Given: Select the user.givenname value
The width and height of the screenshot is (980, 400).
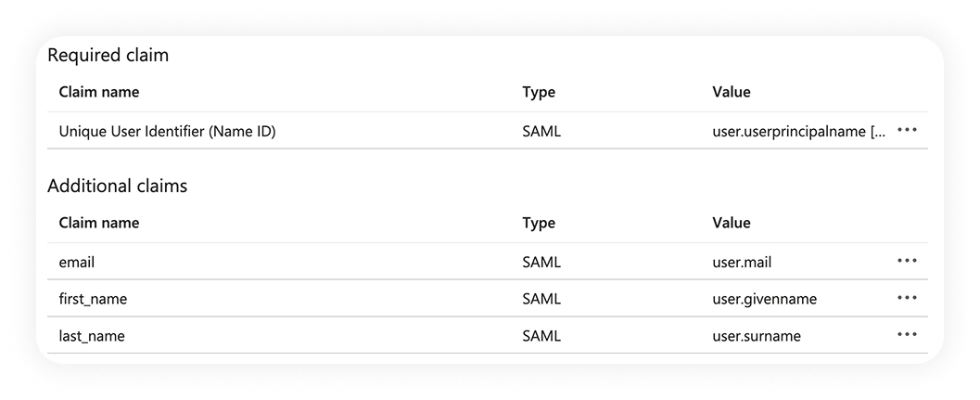Looking at the screenshot, I should click(x=764, y=299).
